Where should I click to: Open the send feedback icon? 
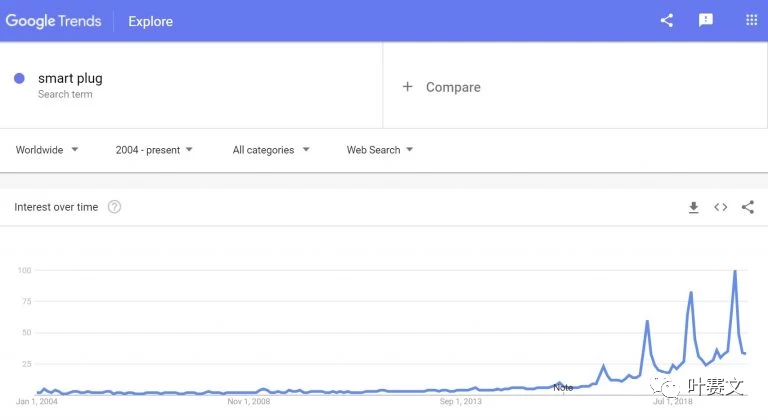click(705, 20)
